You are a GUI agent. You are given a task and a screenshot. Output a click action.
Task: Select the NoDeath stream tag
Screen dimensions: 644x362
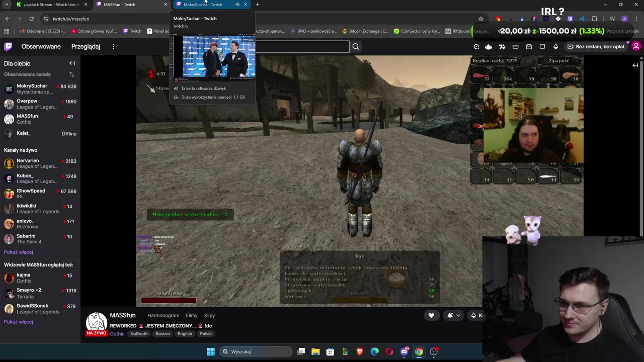coord(139,334)
